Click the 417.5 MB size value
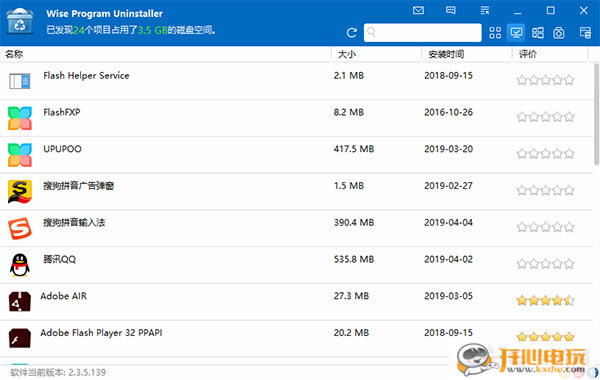 [x=354, y=149]
